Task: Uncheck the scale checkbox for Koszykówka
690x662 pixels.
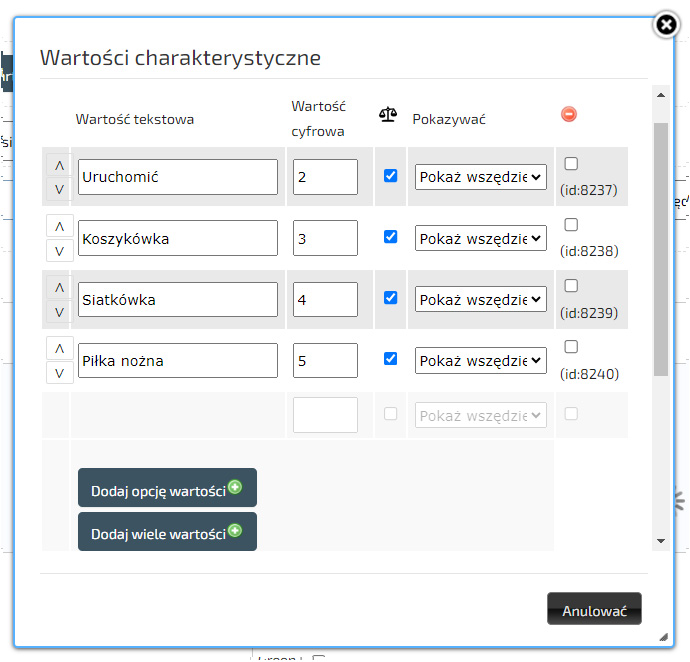Action: (391, 237)
